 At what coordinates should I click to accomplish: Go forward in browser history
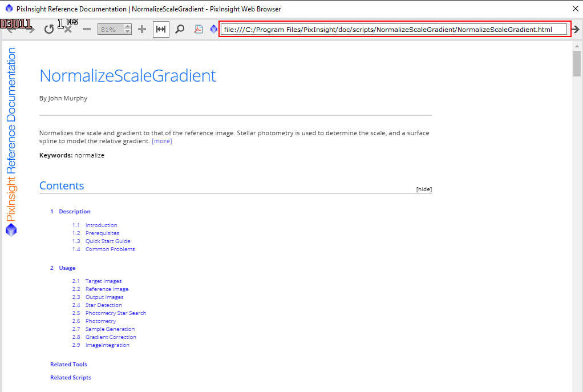point(30,30)
